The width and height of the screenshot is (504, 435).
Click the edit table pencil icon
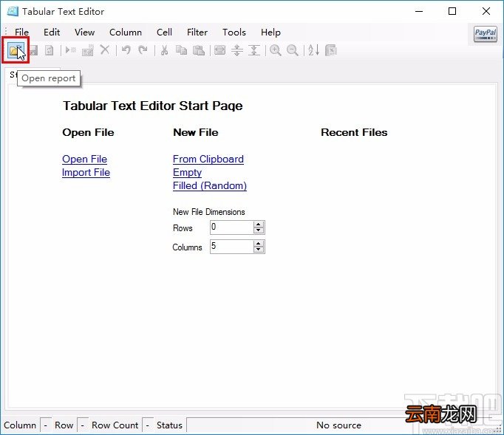coord(88,50)
